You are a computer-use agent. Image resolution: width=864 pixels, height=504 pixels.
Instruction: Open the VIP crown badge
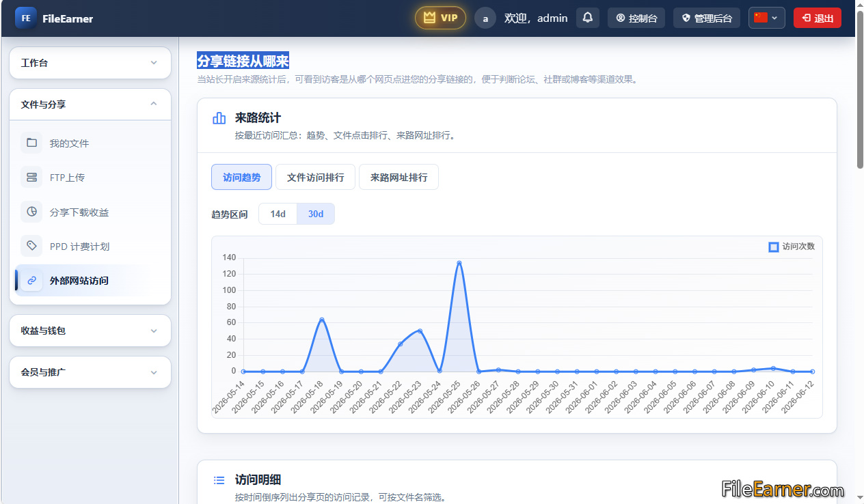[440, 18]
